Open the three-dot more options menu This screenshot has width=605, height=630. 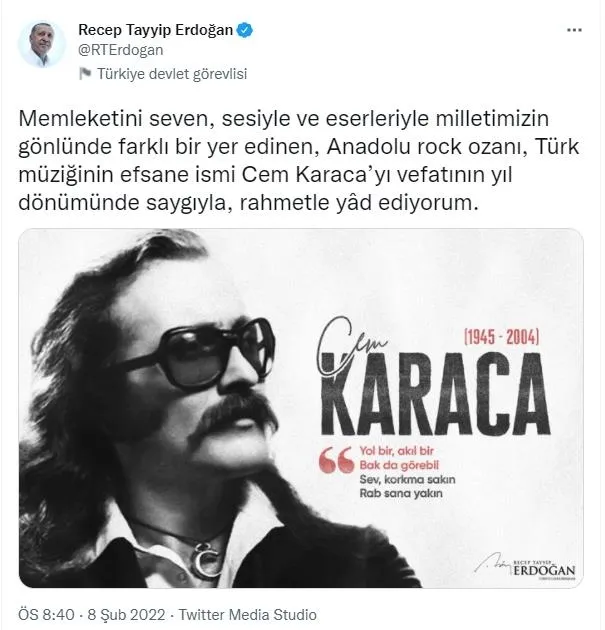[574, 30]
